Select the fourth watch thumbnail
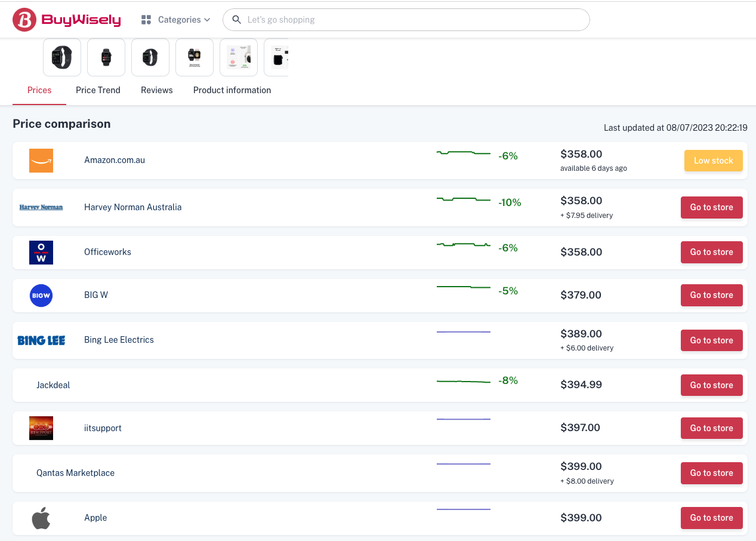756x541 pixels. 195,57
